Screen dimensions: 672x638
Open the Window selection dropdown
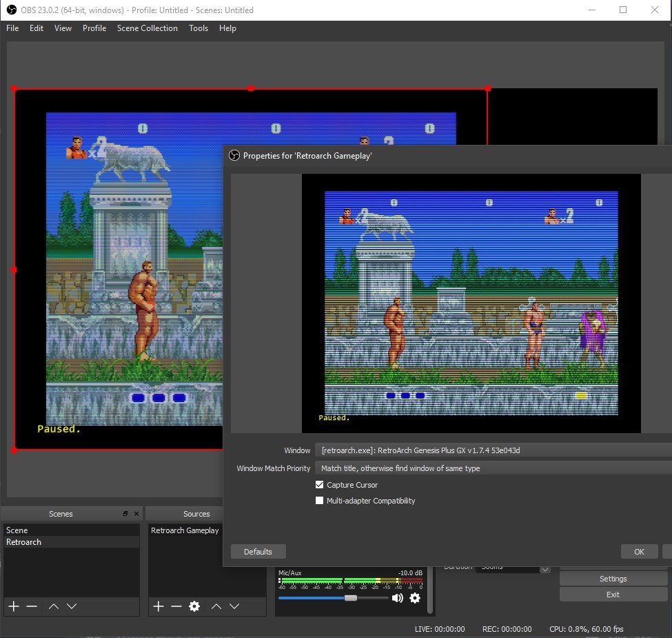pos(493,450)
